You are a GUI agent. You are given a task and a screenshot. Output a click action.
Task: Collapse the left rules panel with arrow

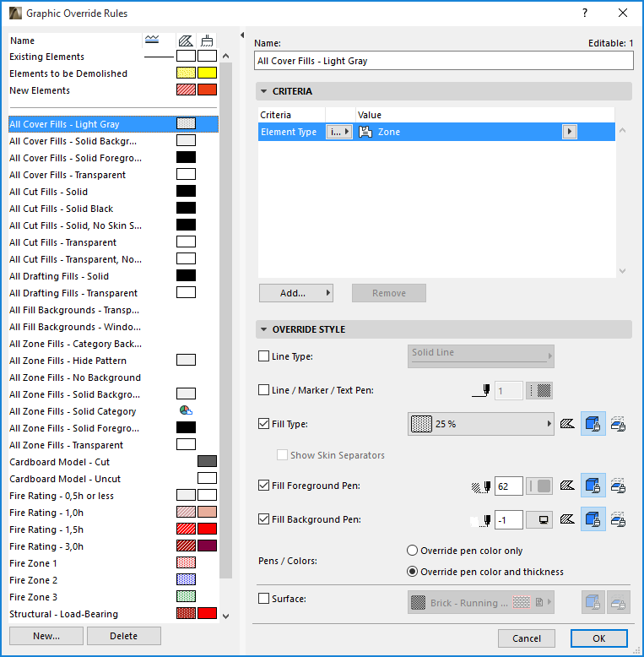point(242,35)
